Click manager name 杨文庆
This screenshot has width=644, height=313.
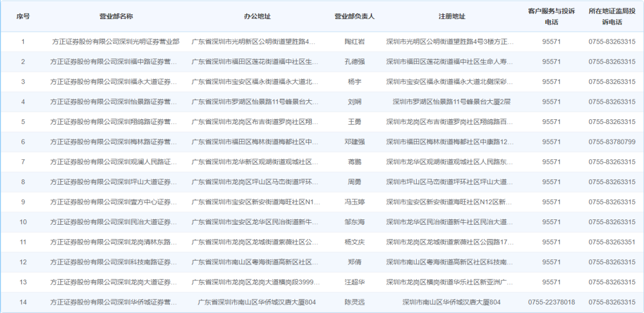point(354,242)
